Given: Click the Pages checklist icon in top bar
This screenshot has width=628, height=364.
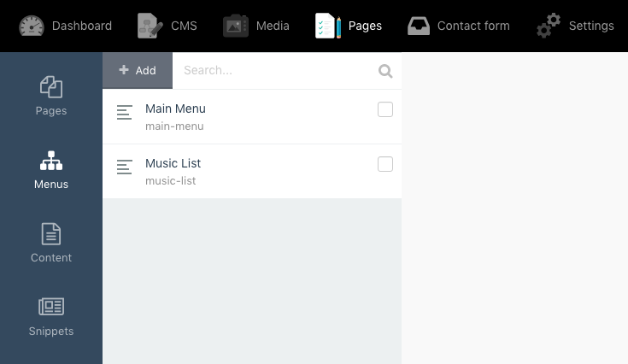Looking at the screenshot, I should point(328,26).
